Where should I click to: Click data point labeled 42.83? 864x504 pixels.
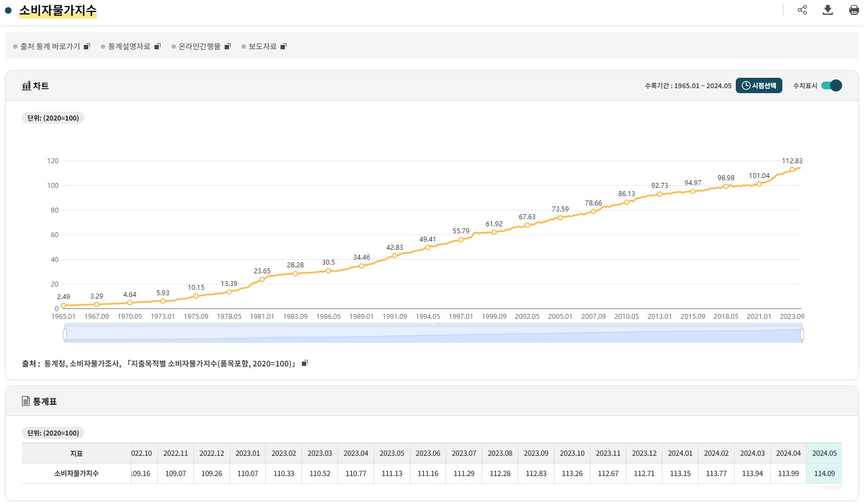tap(394, 256)
